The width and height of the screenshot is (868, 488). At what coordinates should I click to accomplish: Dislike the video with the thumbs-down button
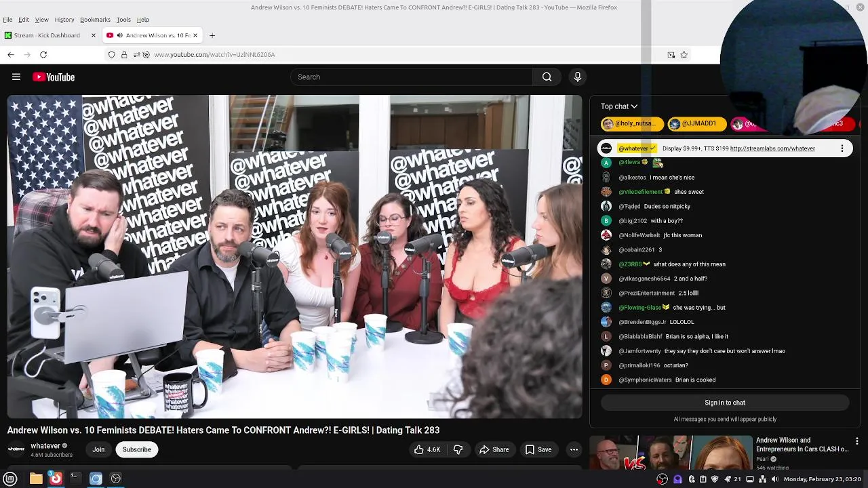pos(458,449)
